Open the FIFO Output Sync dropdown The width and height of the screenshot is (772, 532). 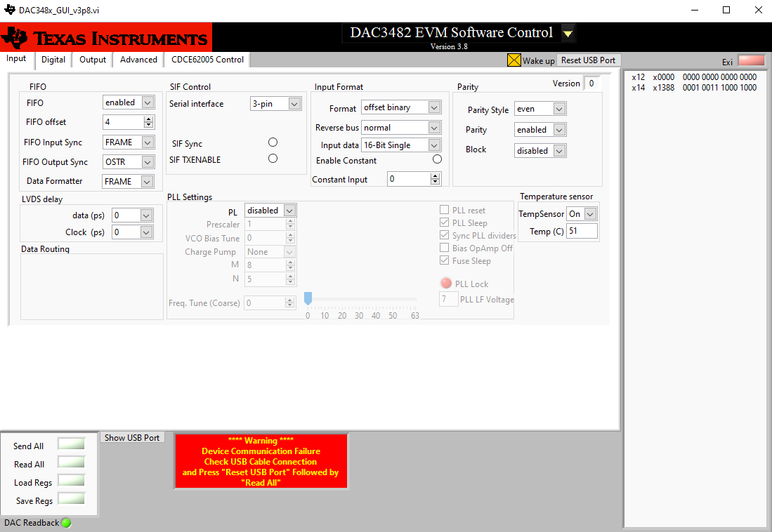coord(129,162)
